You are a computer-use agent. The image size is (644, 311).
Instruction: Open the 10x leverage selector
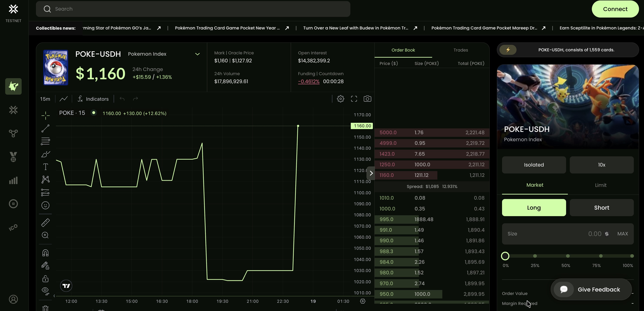(x=601, y=165)
